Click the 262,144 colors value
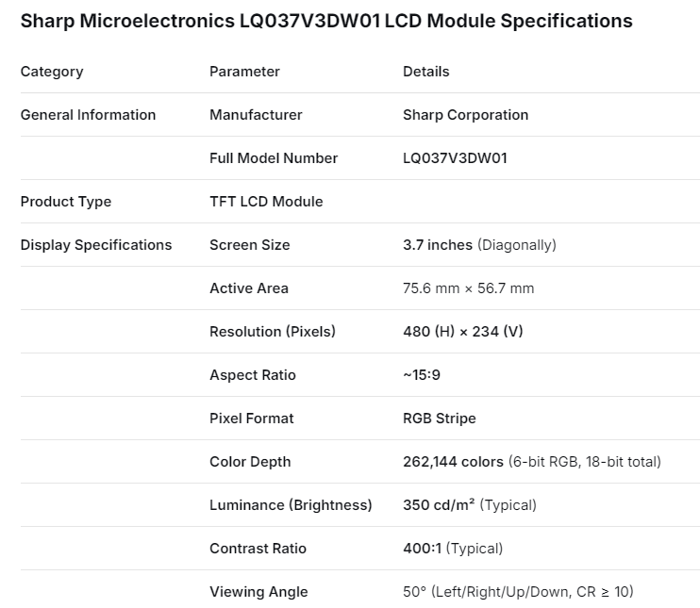This screenshot has width=700, height=608. tap(453, 462)
